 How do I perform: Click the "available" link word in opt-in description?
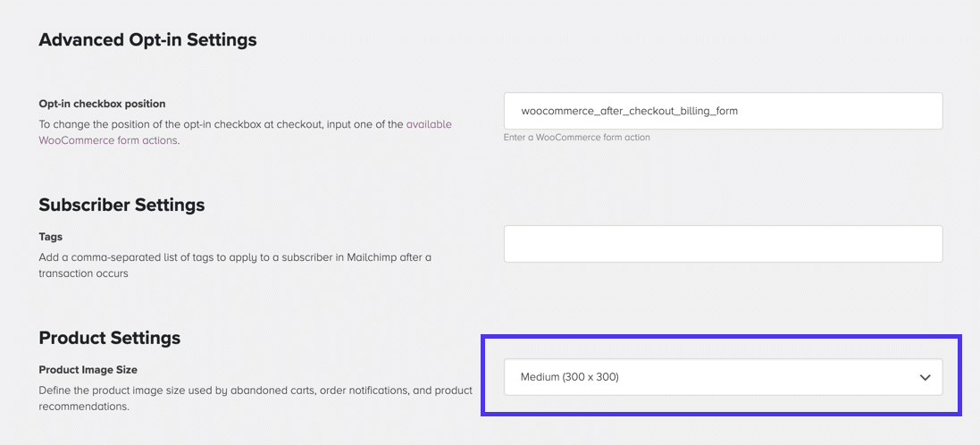(429, 124)
